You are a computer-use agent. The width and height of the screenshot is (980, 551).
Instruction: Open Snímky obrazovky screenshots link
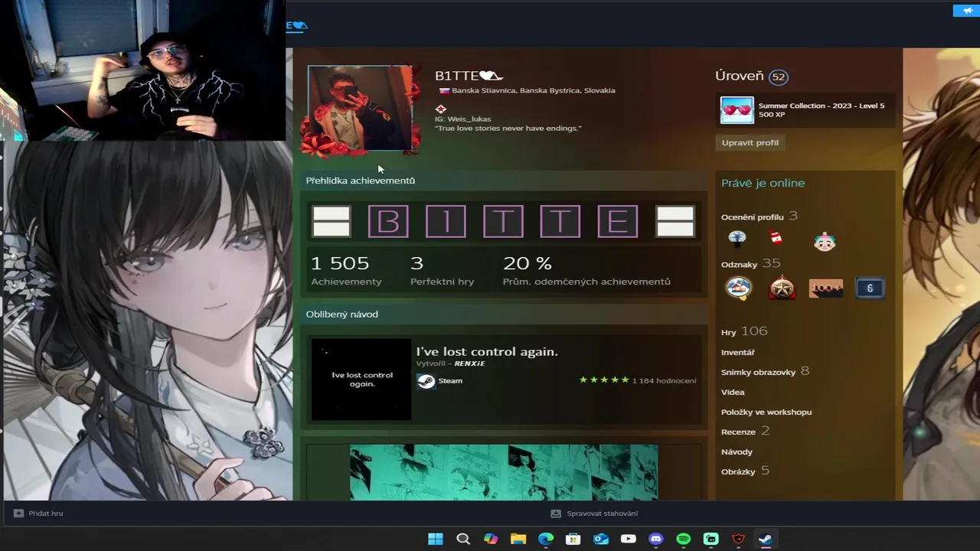point(765,372)
